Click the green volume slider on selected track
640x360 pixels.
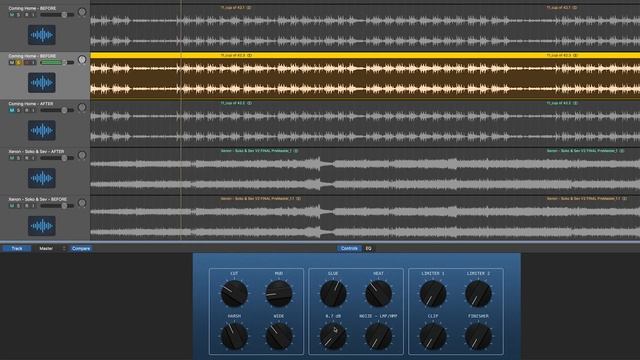(x=57, y=62)
